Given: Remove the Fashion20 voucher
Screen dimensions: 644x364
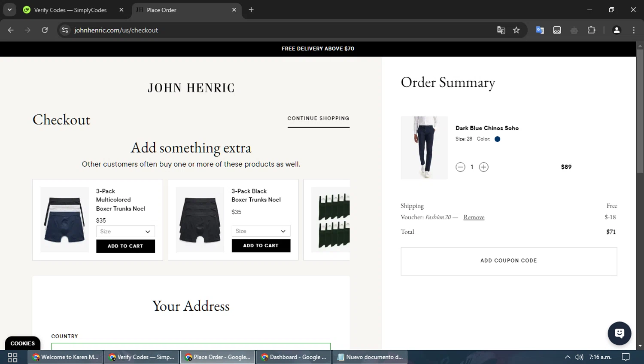Looking at the screenshot, I should pyautogui.click(x=474, y=217).
